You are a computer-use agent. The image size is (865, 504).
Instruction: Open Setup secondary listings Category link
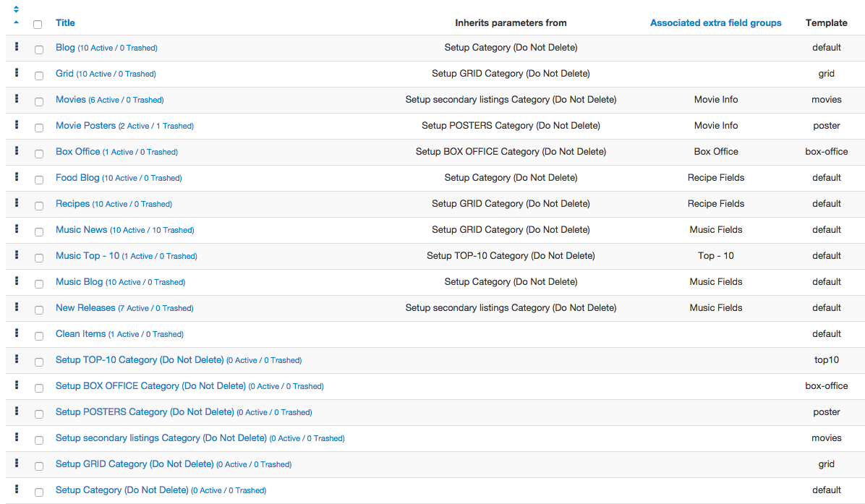click(x=161, y=437)
